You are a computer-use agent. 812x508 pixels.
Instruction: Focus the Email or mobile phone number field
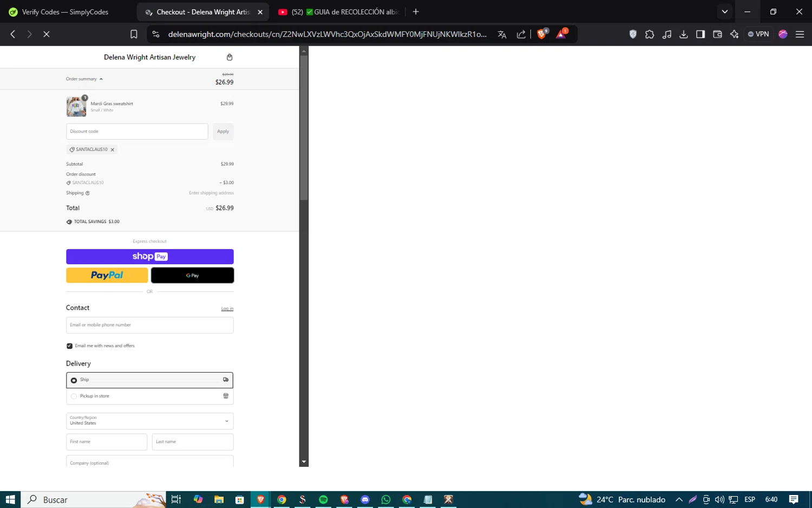pos(150,325)
